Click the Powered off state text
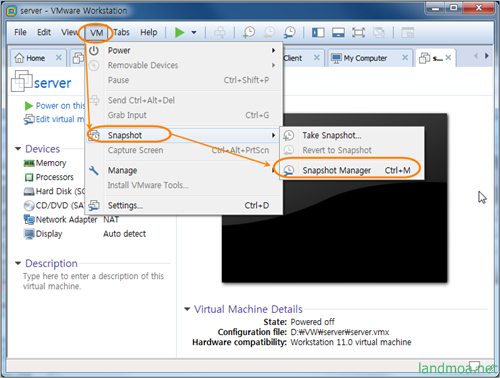The image size is (500, 378). [312, 322]
